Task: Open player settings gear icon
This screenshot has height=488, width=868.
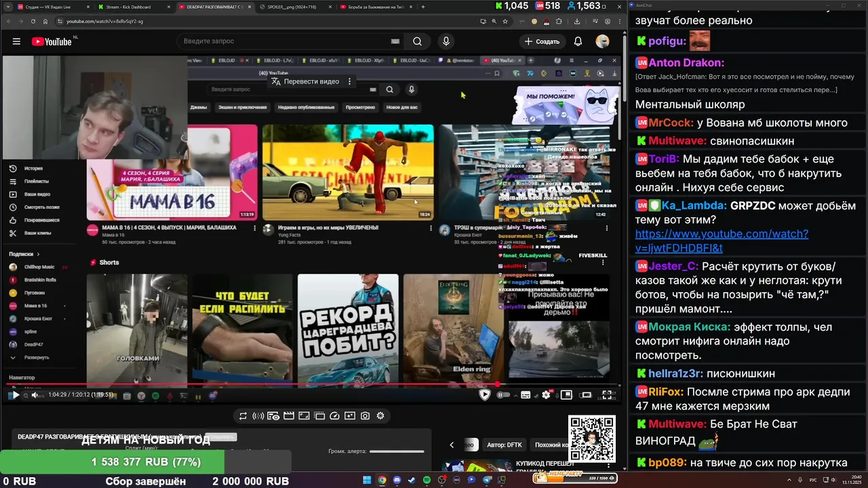Action: 546,394
